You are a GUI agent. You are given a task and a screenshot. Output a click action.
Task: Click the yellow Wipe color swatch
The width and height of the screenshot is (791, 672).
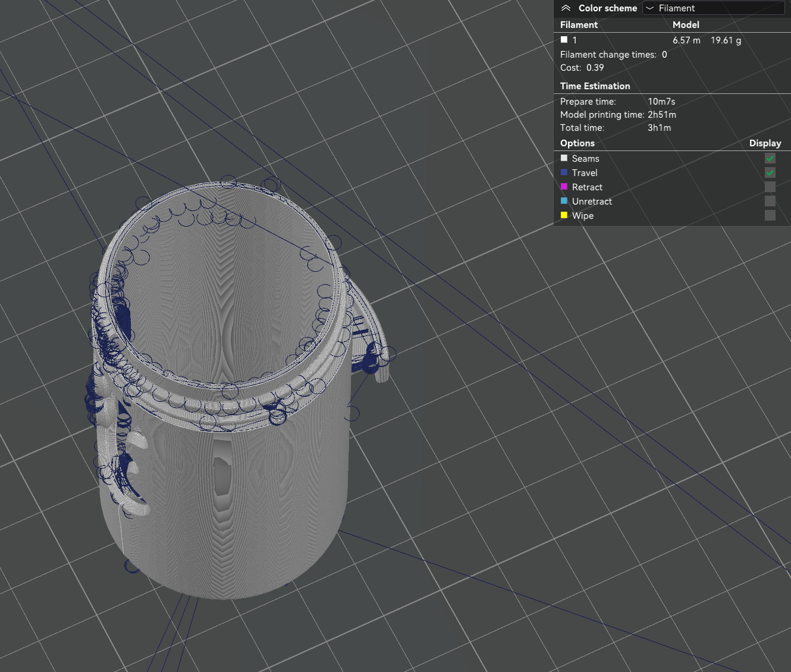(x=564, y=215)
